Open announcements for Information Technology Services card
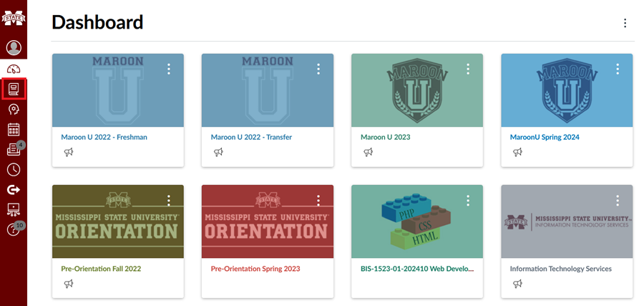The width and height of the screenshot is (644, 306). tap(517, 283)
